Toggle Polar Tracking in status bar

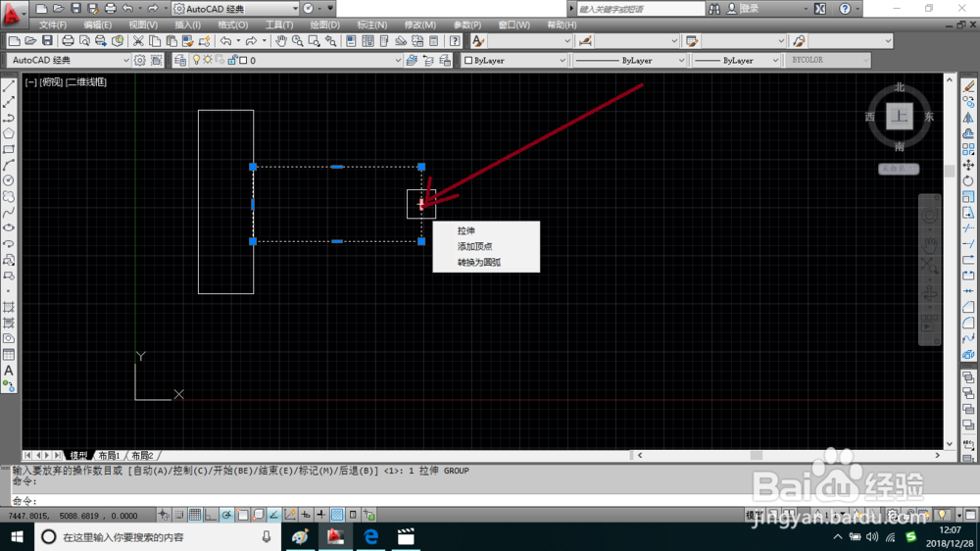tap(226, 515)
